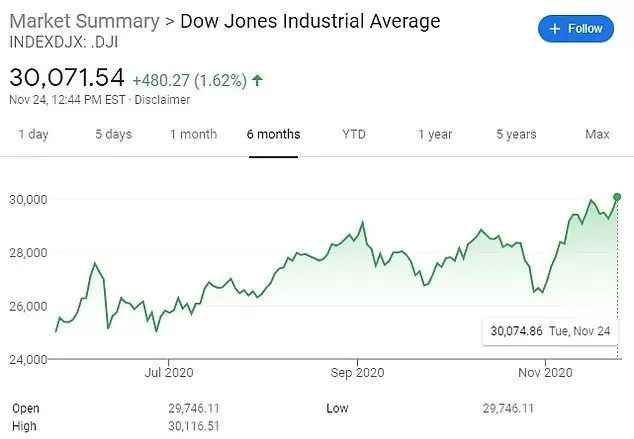
Task: Switch to the 1 day range tab
Action: tap(33, 134)
